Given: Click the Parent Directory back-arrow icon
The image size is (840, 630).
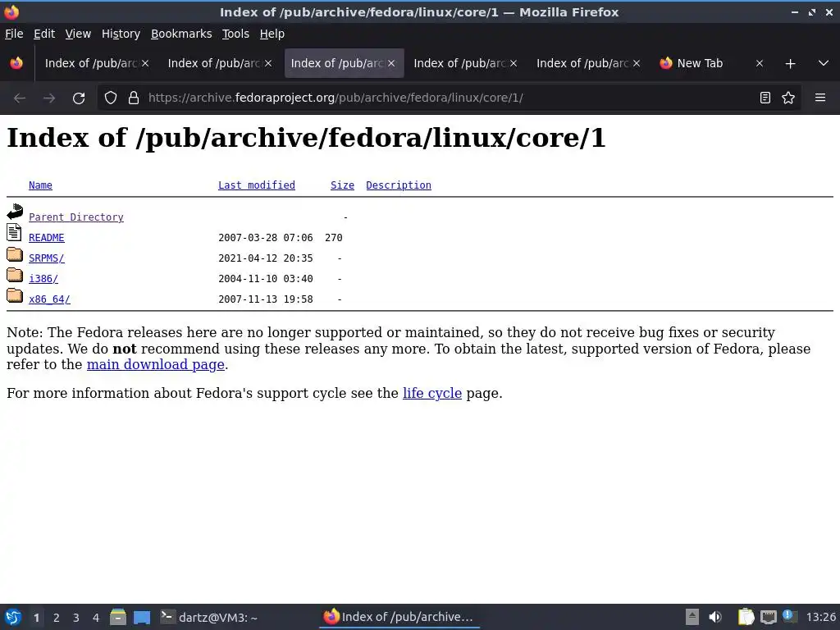Looking at the screenshot, I should pos(15,212).
